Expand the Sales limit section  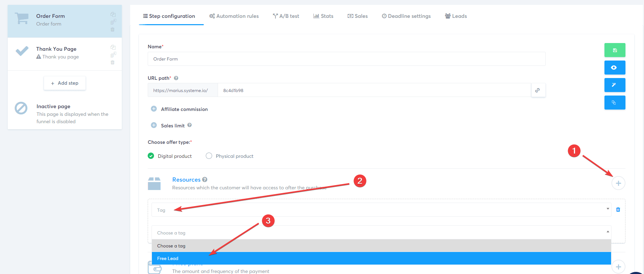tap(154, 125)
